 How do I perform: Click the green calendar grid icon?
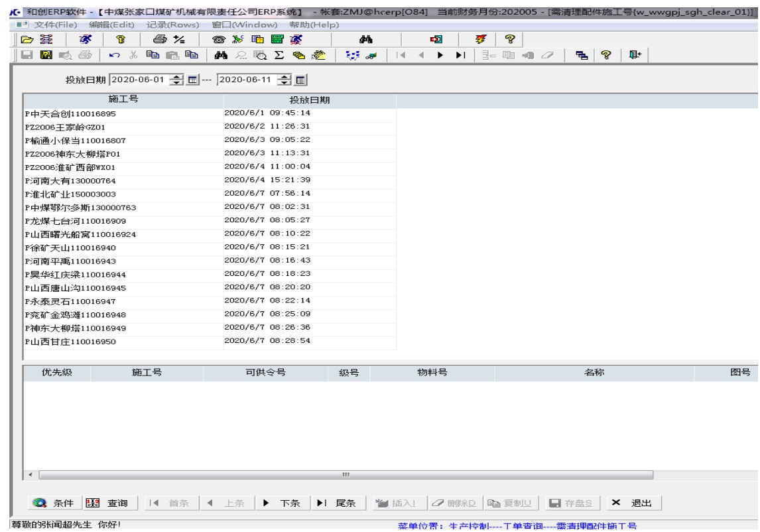[x=277, y=39]
